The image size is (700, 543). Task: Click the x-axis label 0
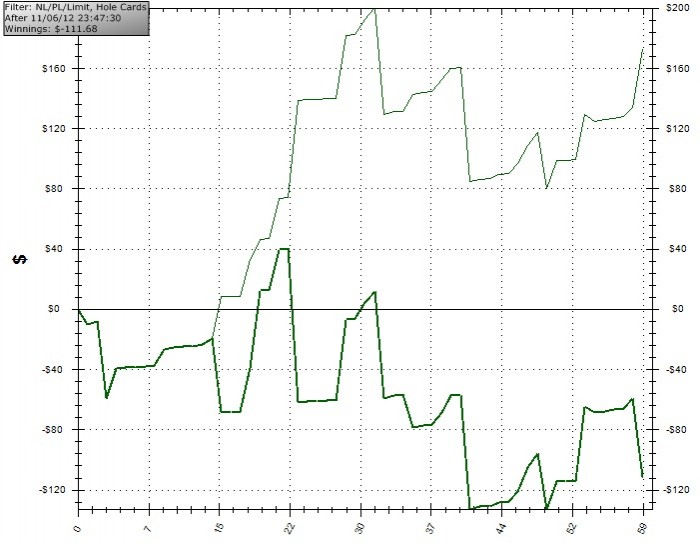click(x=78, y=528)
